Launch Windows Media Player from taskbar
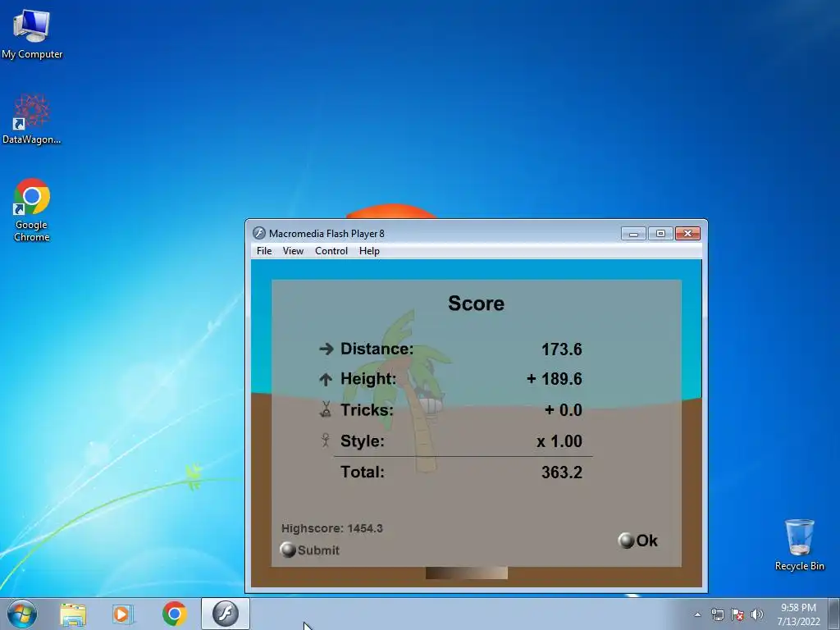The width and height of the screenshot is (840, 630). (123, 614)
